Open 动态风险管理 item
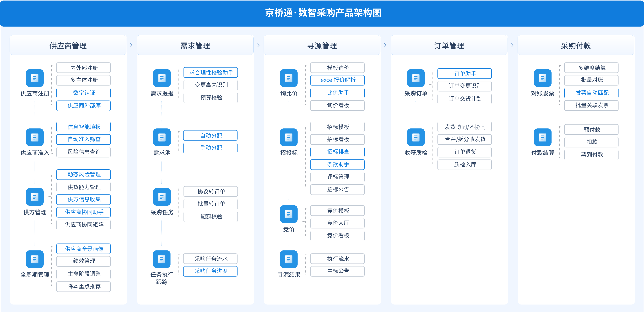Screen dimensions: 644x312 tap(83, 174)
